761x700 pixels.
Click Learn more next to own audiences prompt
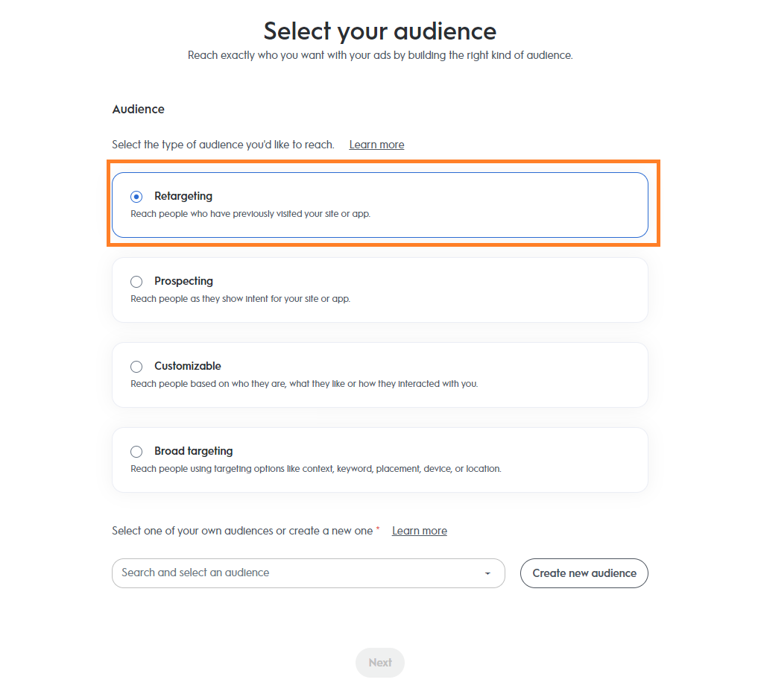420,531
